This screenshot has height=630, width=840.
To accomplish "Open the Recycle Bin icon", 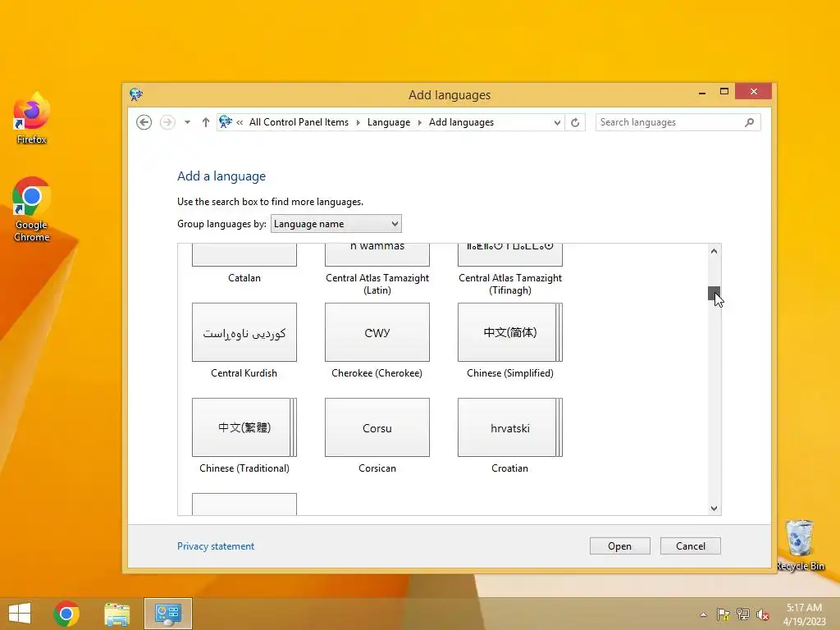I will tap(800, 546).
